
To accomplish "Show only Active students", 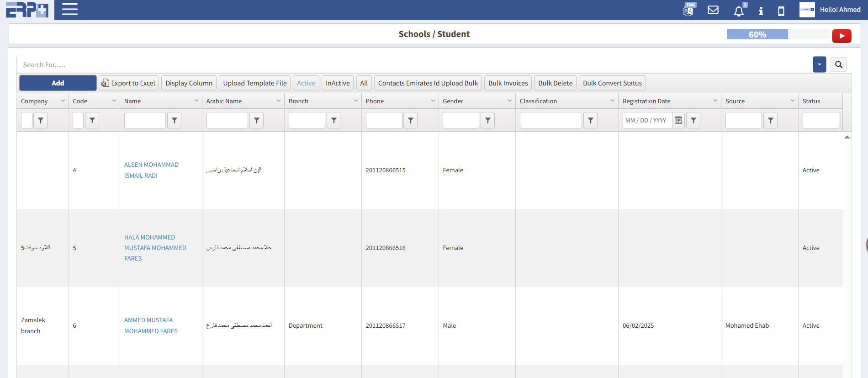I will (306, 83).
